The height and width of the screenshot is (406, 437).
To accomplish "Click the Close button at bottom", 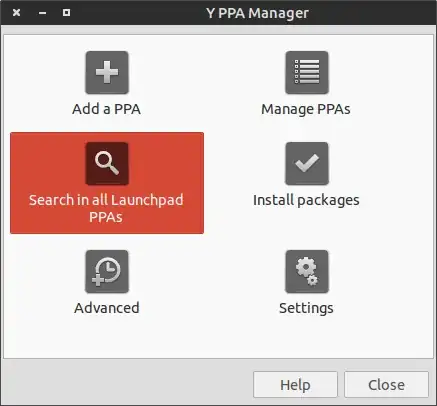I will 386,385.
